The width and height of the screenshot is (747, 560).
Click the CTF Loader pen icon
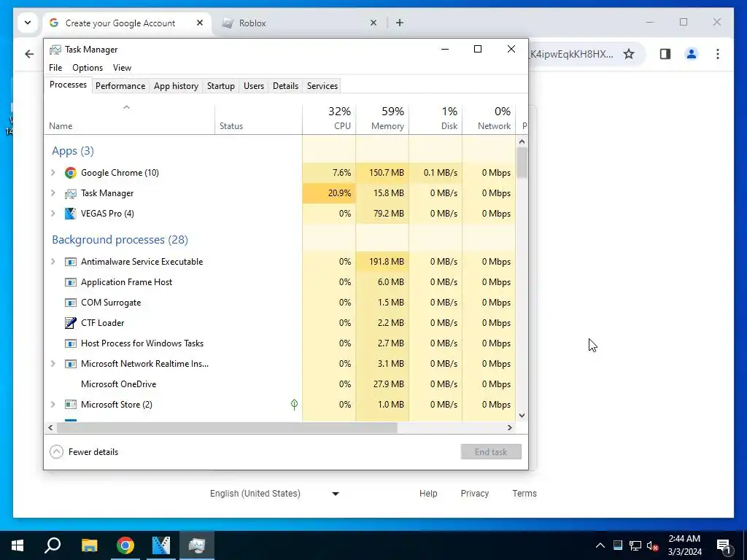point(71,323)
